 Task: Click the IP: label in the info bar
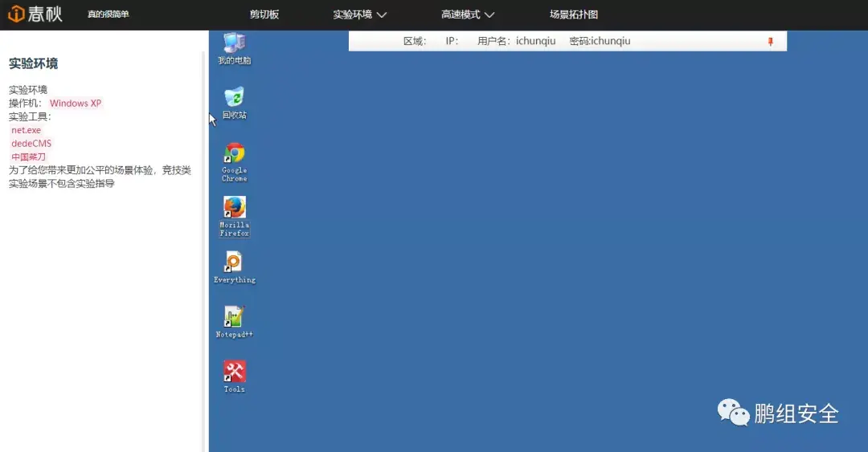pyautogui.click(x=452, y=41)
